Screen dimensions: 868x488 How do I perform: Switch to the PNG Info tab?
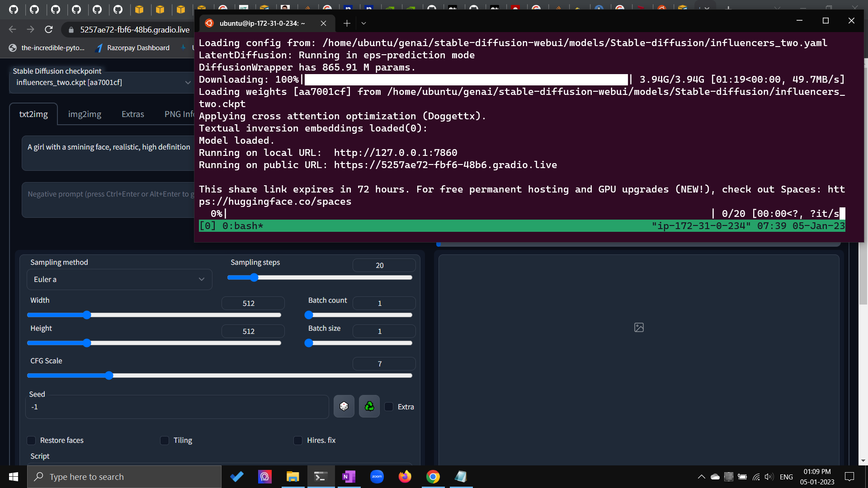point(179,114)
